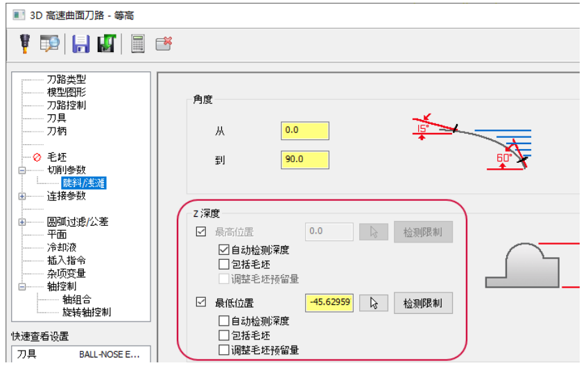Select 冷却液 tree item
Screen dimensions: 588x370
pyautogui.click(x=62, y=247)
